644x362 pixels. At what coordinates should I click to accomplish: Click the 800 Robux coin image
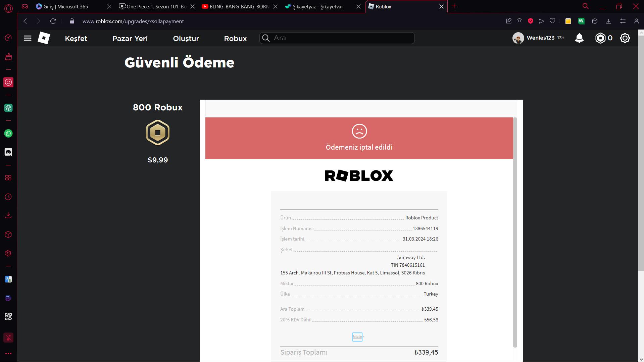pos(158,133)
